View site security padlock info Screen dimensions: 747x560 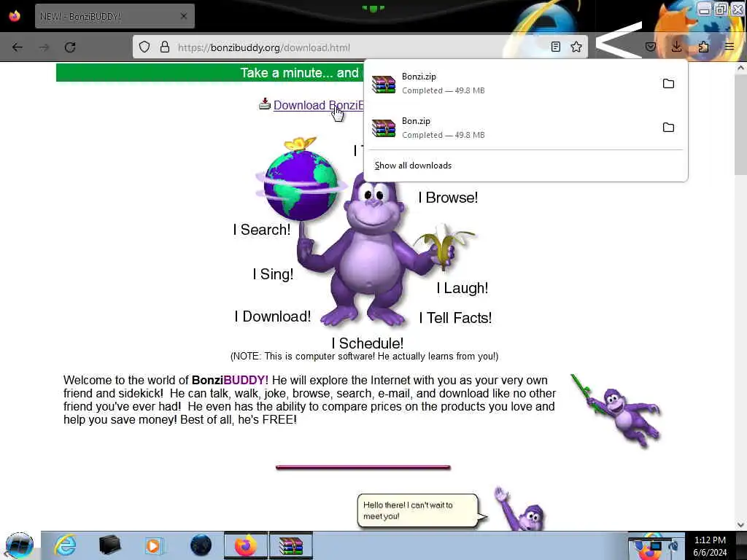point(165,47)
